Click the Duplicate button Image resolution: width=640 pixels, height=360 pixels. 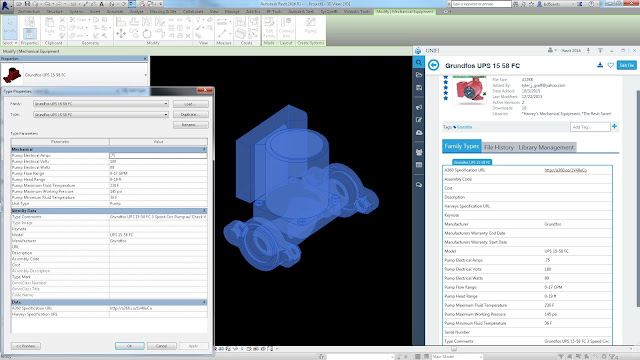(x=191, y=115)
